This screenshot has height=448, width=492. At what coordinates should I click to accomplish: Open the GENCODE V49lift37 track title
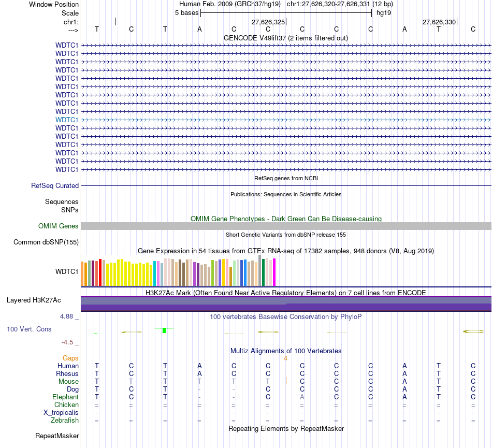[x=286, y=38]
